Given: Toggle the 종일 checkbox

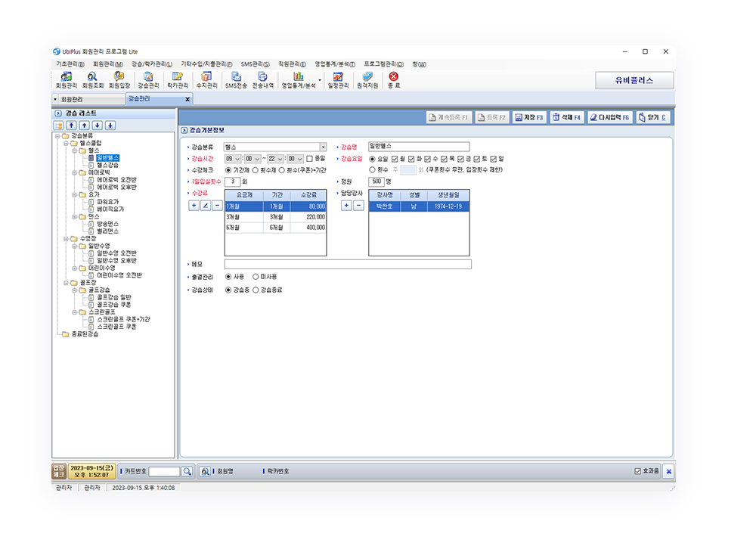Looking at the screenshot, I should [310, 159].
